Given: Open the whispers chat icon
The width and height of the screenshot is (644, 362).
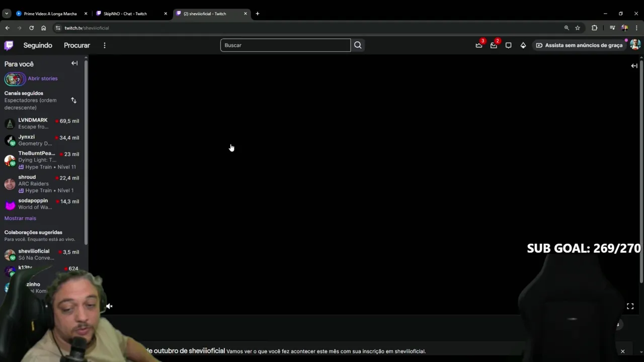Looking at the screenshot, I should pyautogui.click(x=508, y=45).
